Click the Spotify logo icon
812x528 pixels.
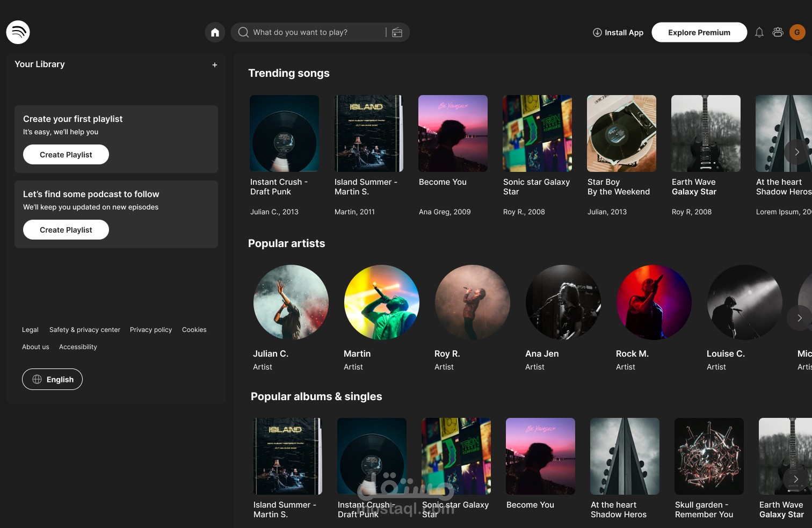pos(18,32)
